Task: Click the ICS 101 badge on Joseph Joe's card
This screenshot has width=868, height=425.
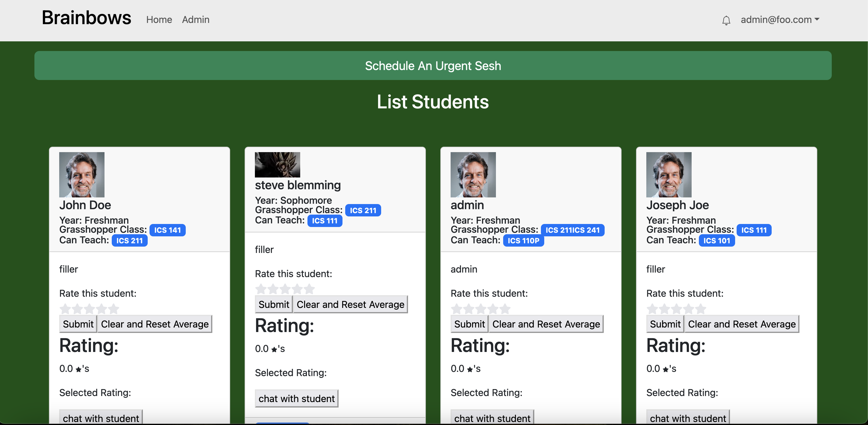Action: (x=716, y=241)
